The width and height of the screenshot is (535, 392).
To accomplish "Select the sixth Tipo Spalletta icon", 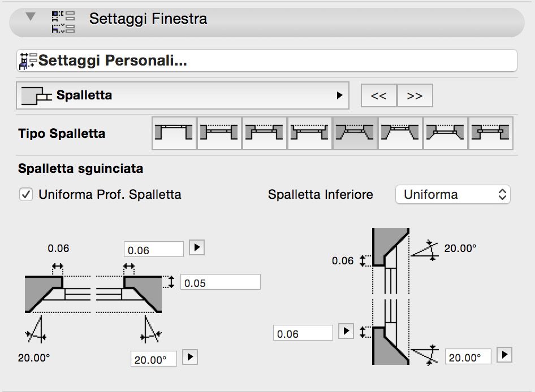I will click(400, 133).
